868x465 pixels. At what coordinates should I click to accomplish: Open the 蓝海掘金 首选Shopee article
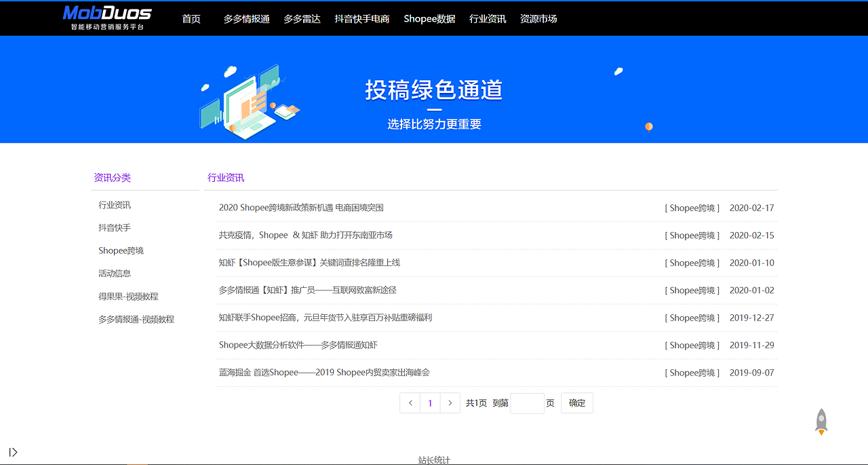coord(325,372)
